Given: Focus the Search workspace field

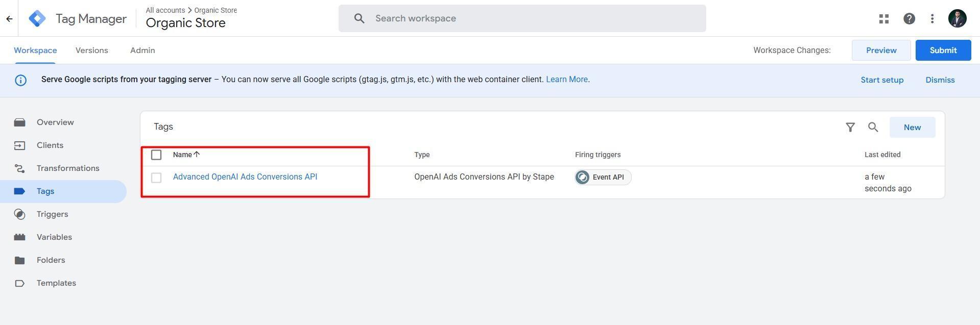Looking at the screenshot, I should click(522, 18).
